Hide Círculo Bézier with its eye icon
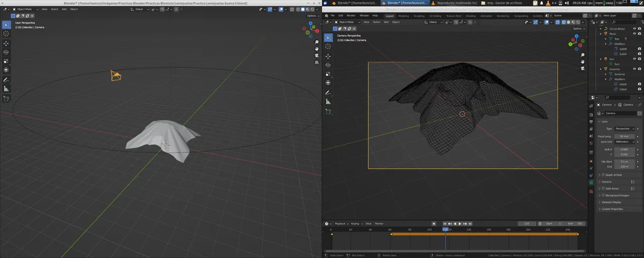Image resolution: width=644 pixels, height=258 pixels. 634,29
